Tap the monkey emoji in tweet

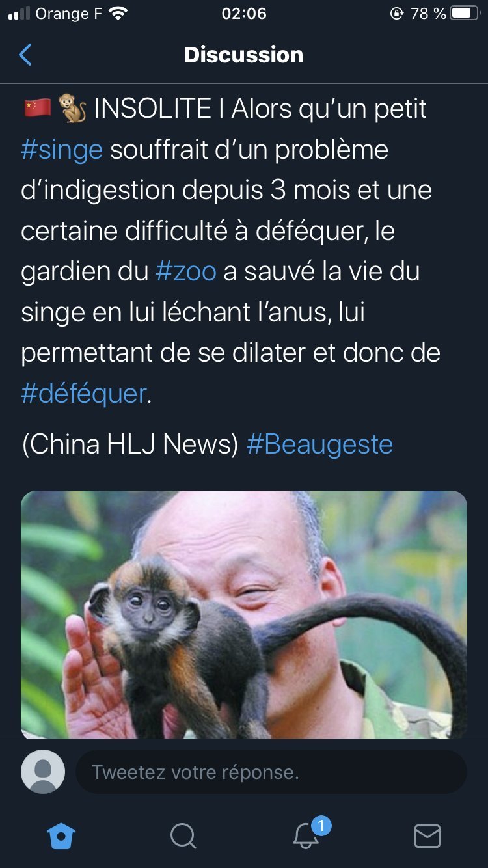coord(72,108)
